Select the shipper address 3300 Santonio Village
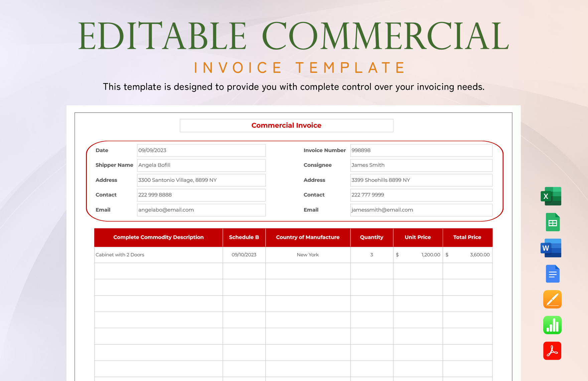588x381 pixels. tap(201, 180)
